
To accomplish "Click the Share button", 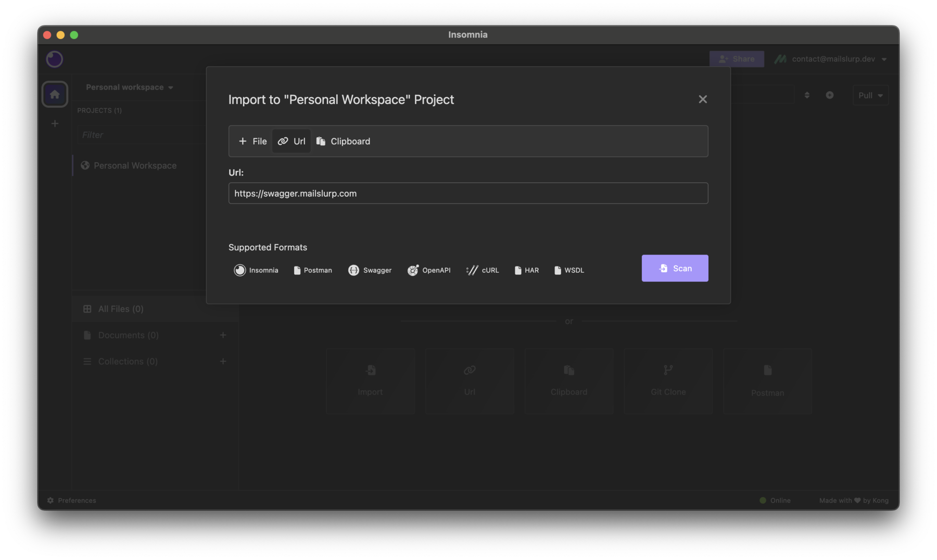I will 737,59.
